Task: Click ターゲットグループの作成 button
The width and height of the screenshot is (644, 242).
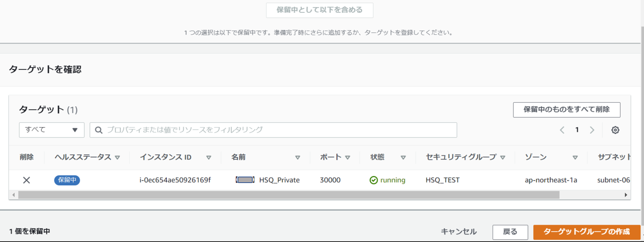Action: 587,232
